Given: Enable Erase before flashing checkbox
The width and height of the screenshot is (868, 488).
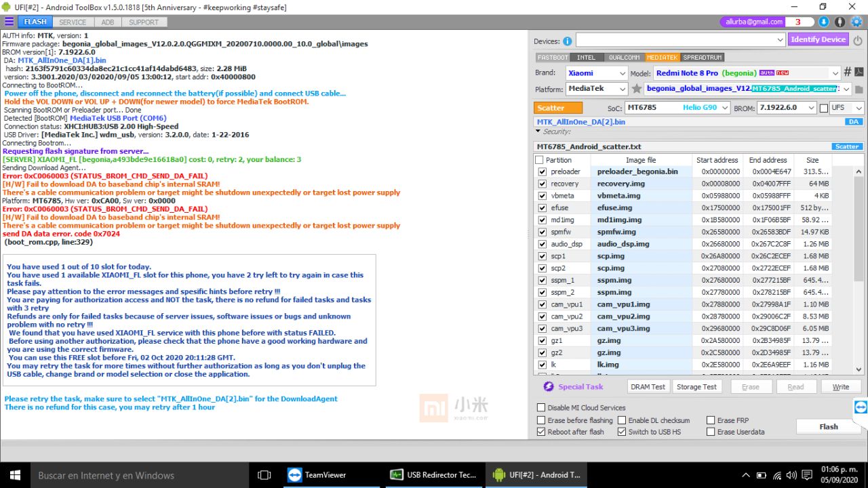Looking at the screenshot, I should coord(541,420).
